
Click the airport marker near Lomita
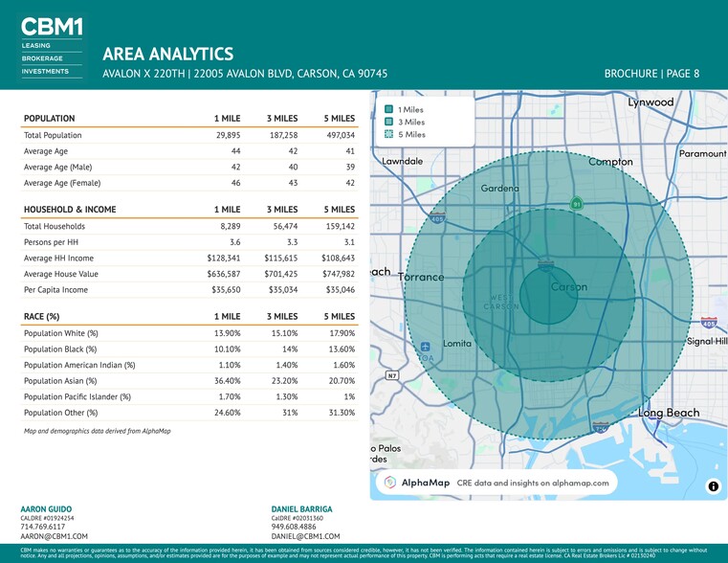[x=425, y=346]
